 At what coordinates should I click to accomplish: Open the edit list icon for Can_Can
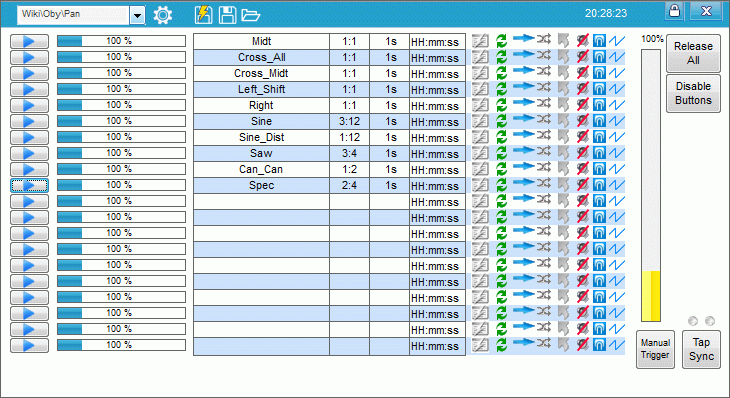coord(480,169)
